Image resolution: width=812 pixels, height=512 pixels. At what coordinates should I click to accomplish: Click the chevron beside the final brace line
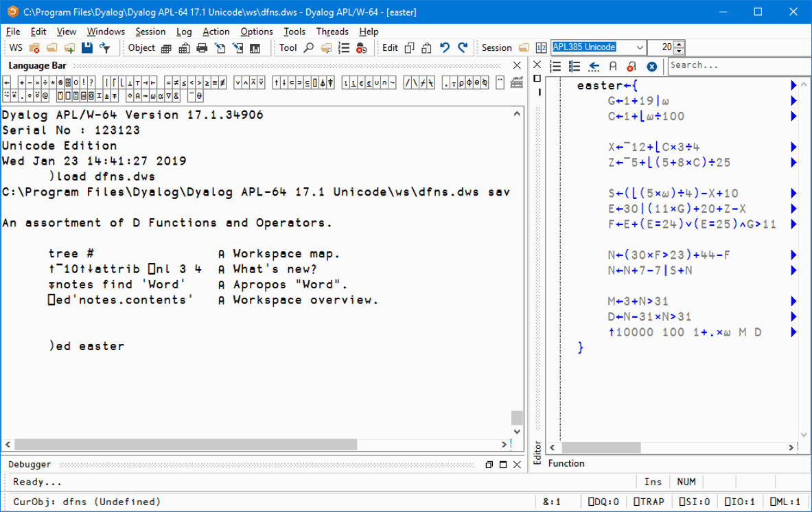click(x=794, y=331)
